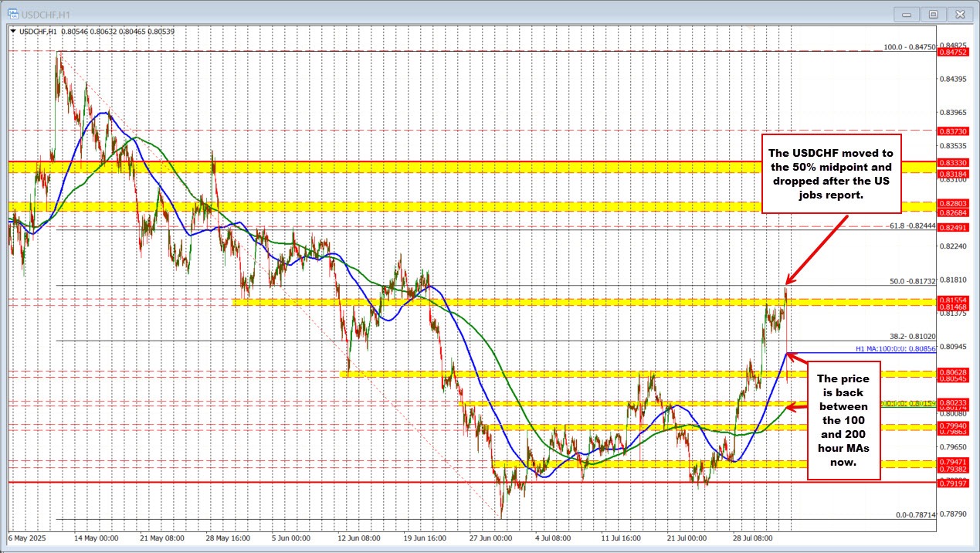Select the 50.0 - 0.81732 Fibonacci label
980x553 pixels.
[913, 281]
